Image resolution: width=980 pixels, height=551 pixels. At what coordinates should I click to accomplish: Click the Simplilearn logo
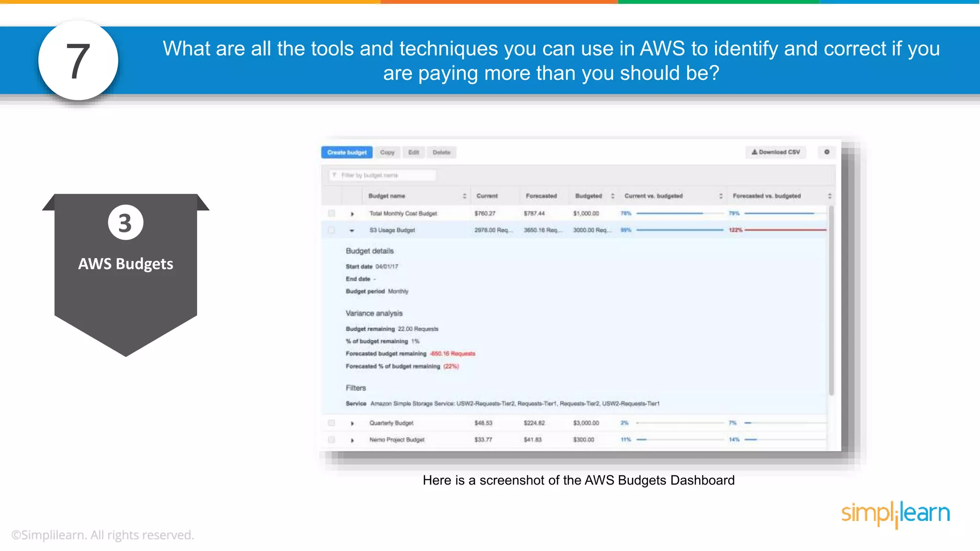pyautogui.click(x=895, y=514)
